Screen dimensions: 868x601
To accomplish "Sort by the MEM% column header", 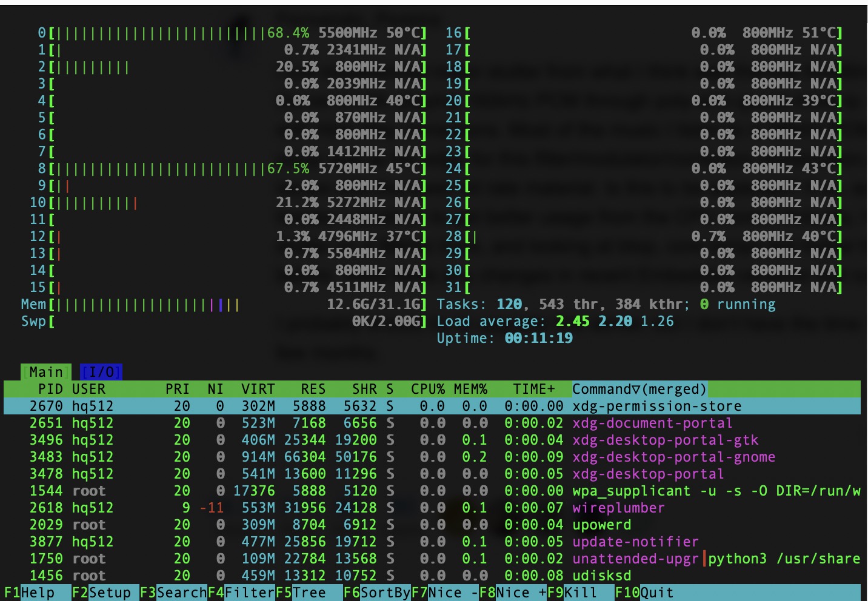I will tap(470, 389).
